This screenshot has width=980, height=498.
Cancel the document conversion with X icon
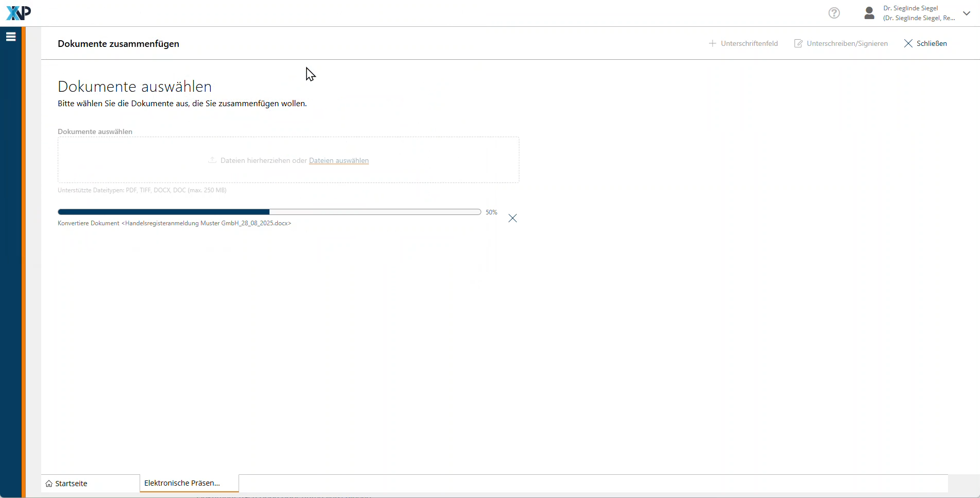(513, 218)
